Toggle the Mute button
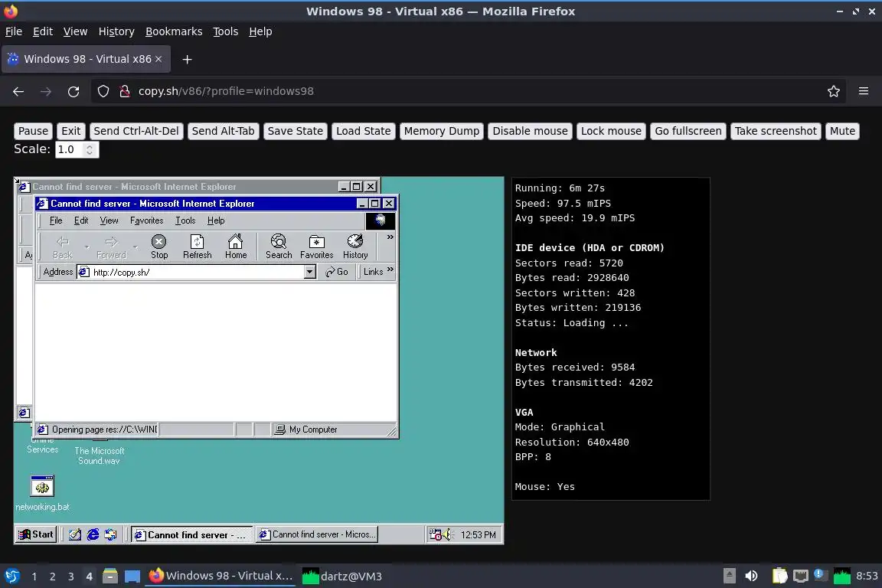882x588 pixels. click(x=843, y=131)
